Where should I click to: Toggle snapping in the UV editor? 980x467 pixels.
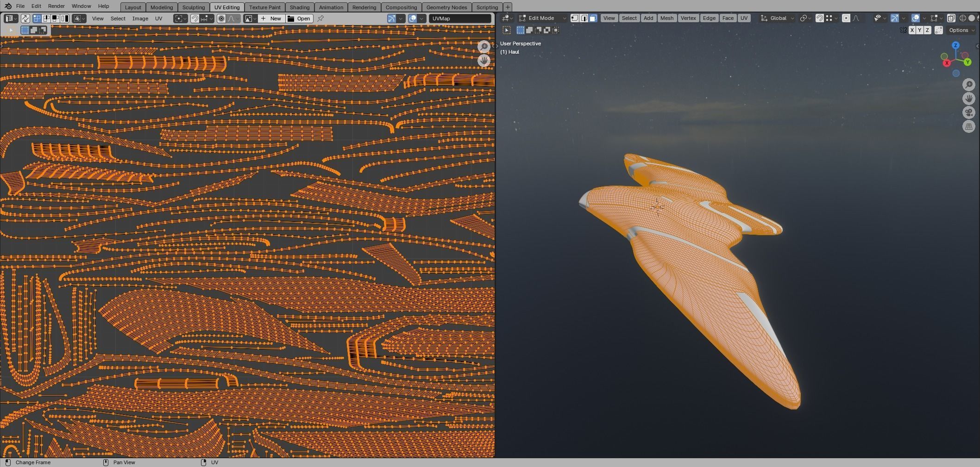click(x=195, y=19)
